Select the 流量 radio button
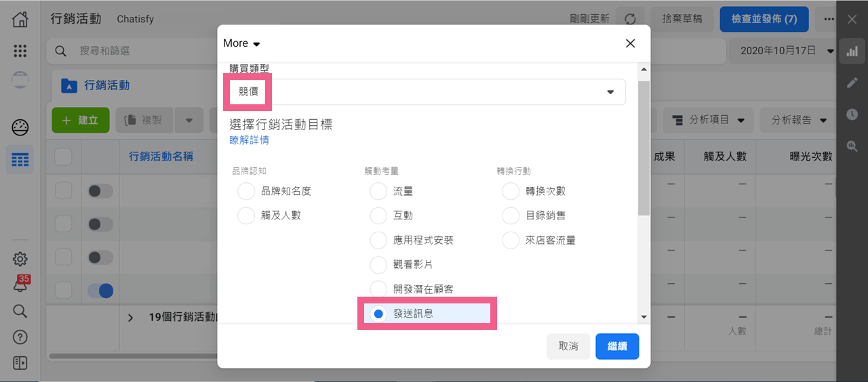 (378, 192)
